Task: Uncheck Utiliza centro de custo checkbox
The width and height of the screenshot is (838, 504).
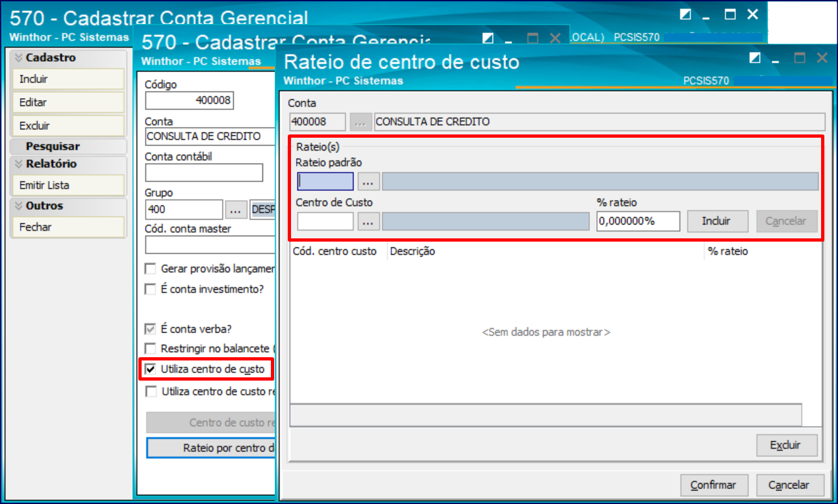Action: [x=151, y=370]
